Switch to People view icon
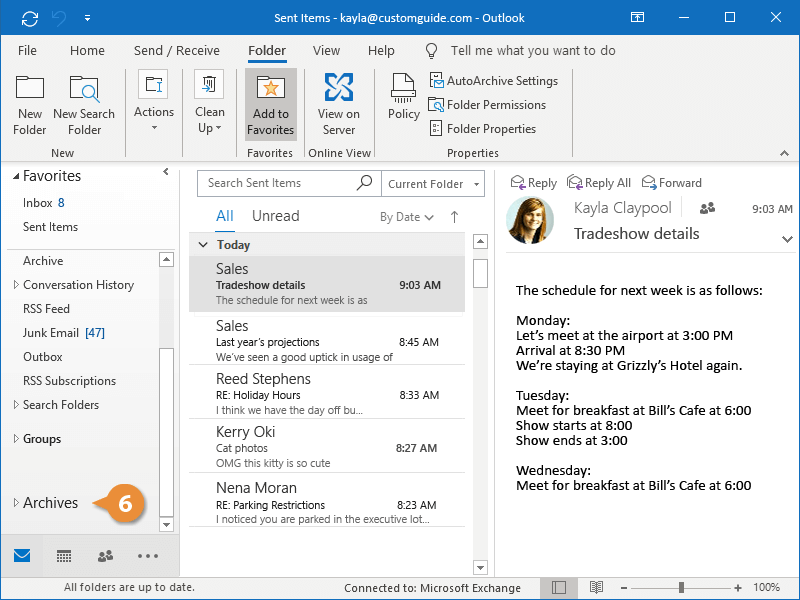The image size is (800, 600). 105,556
